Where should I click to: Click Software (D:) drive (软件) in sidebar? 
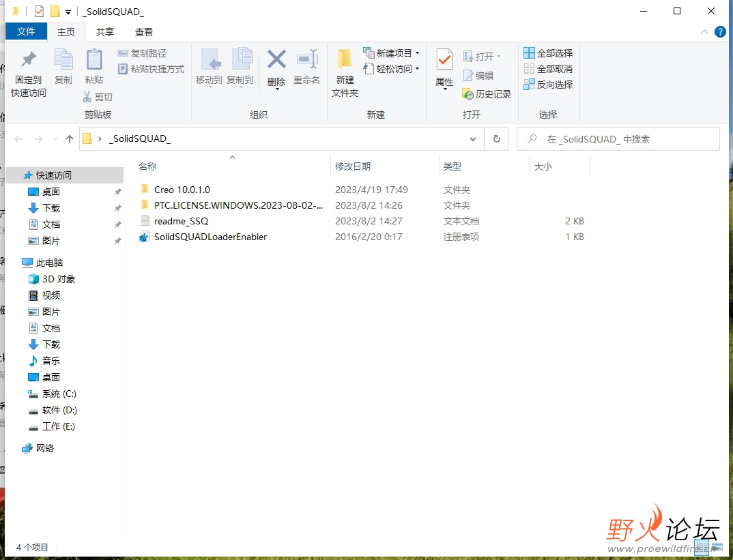59,410
